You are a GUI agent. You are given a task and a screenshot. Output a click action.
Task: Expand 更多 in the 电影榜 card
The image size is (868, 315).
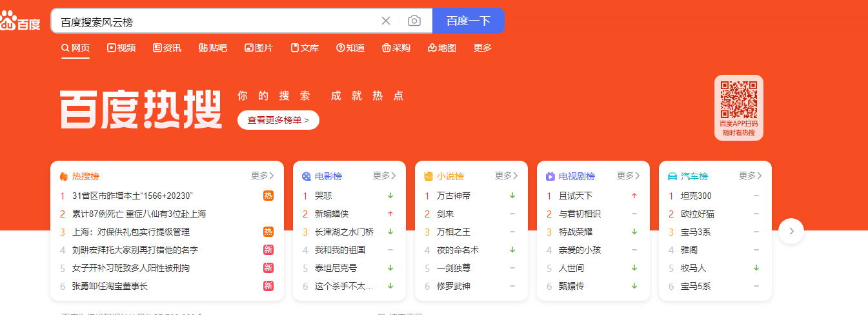tap(385, 176)
